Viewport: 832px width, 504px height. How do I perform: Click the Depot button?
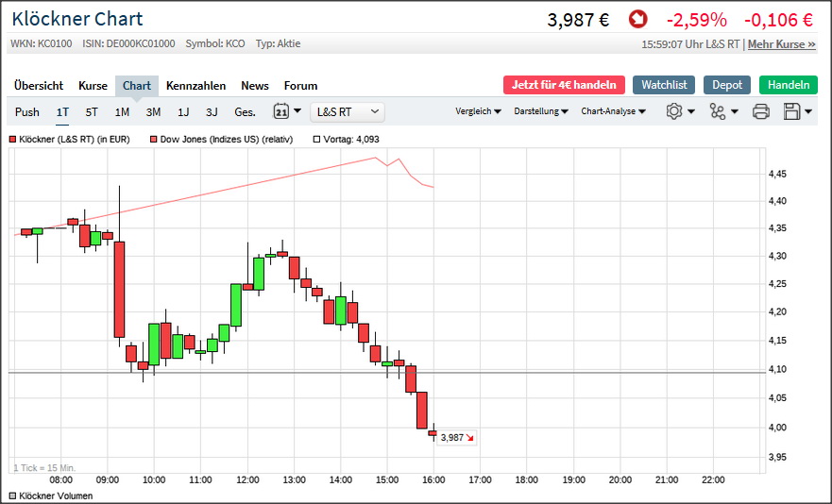coord(727,85)
